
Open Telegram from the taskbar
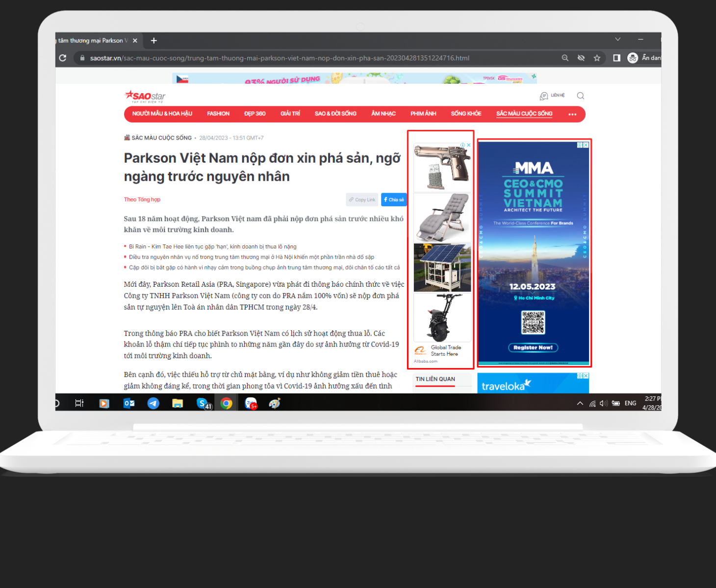[x=153, y=403]
